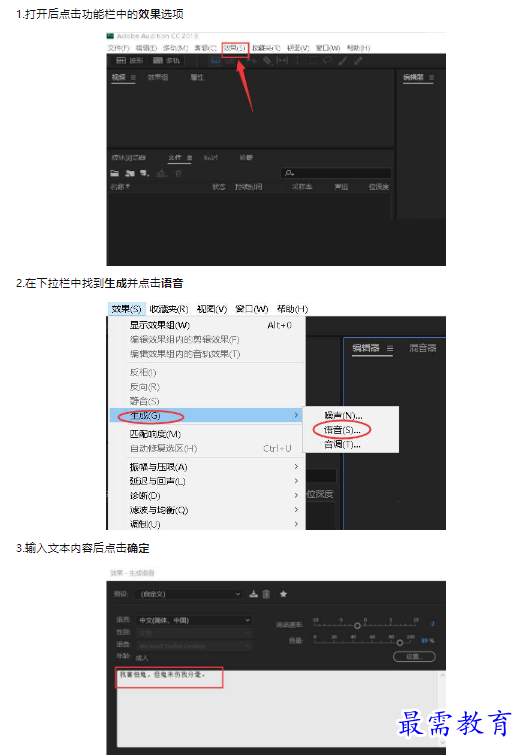Adjust the 音量 volume slider handle
Screen dimensions: 520x755
(x=400, y=643)
